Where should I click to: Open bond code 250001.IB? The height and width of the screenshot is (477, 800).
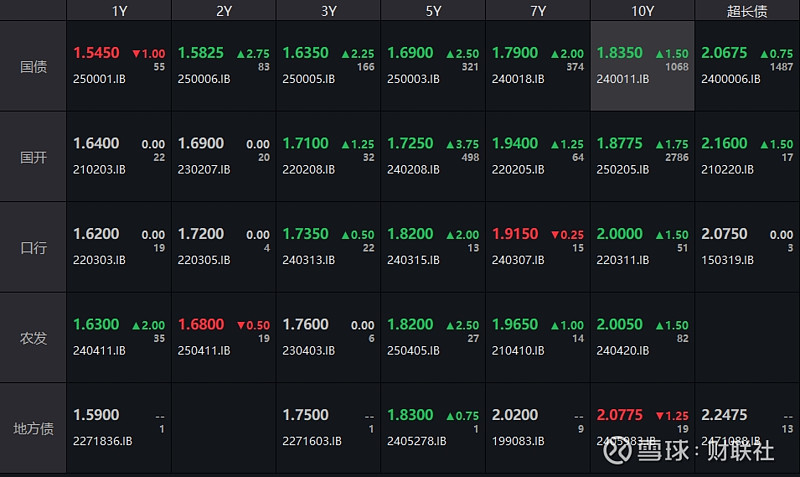[x=99, y=77]
